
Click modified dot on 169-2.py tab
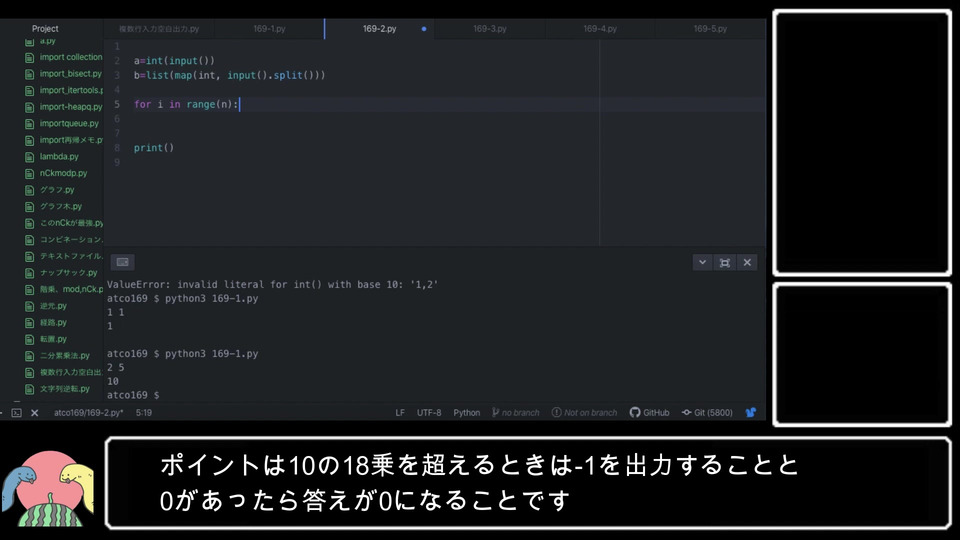(424, 29)
